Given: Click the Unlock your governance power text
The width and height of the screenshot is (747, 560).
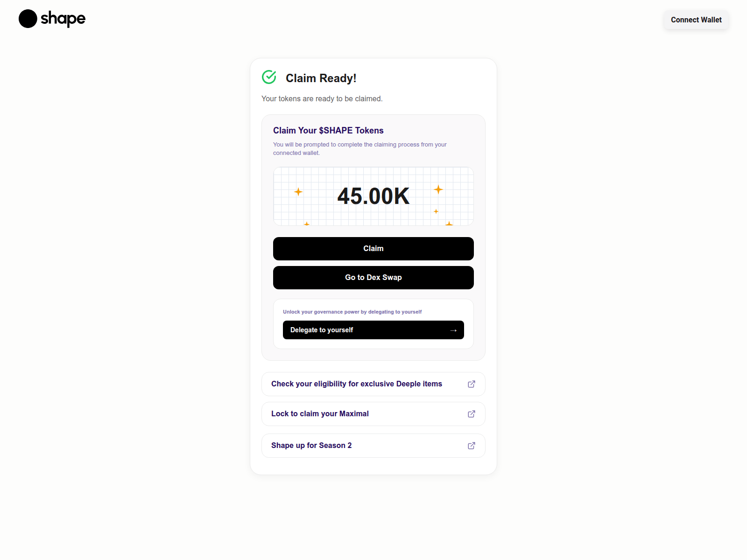Looking at the screenshot, I should coord(352,312).
